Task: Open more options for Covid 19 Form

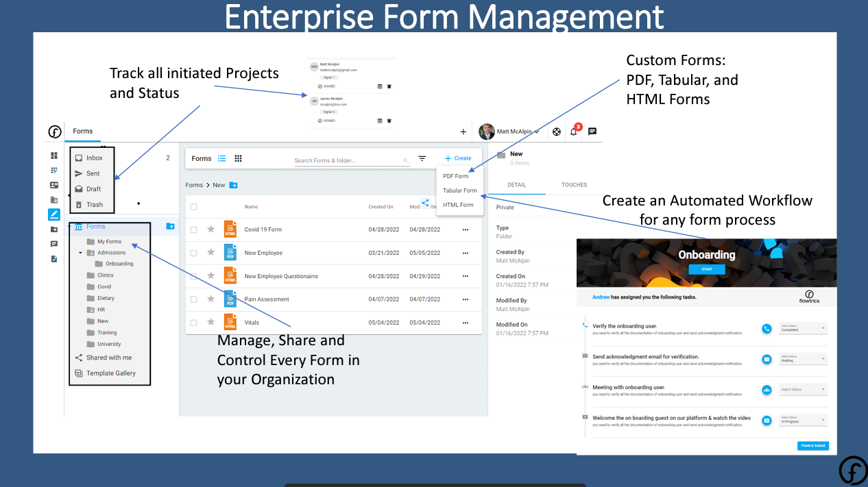Action: click(x=466, y=229)
